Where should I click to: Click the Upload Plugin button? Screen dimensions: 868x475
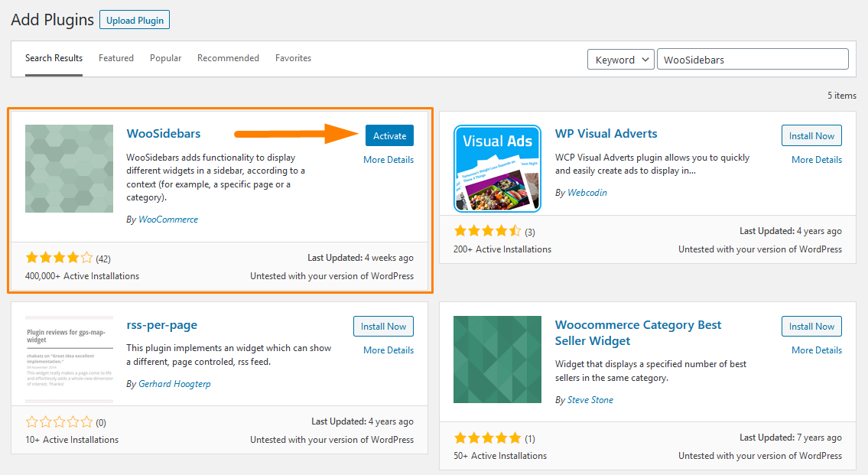pos(135,20)
